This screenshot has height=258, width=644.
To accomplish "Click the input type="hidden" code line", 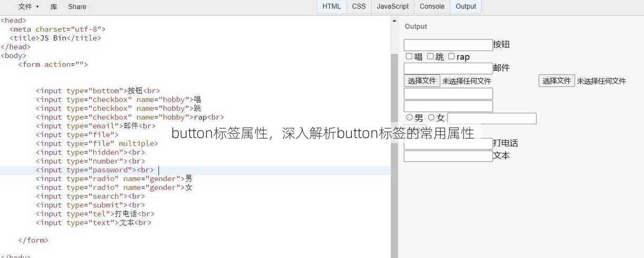I will click(90, 152).
